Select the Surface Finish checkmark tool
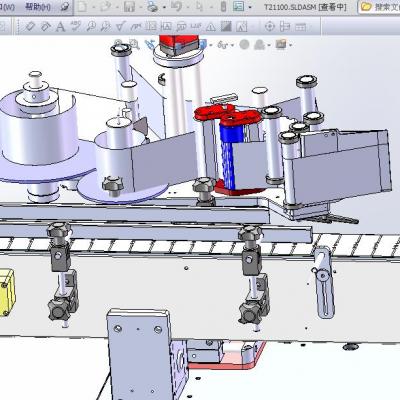The width and height of the screenshot is (400, 400). click(120, 26)
